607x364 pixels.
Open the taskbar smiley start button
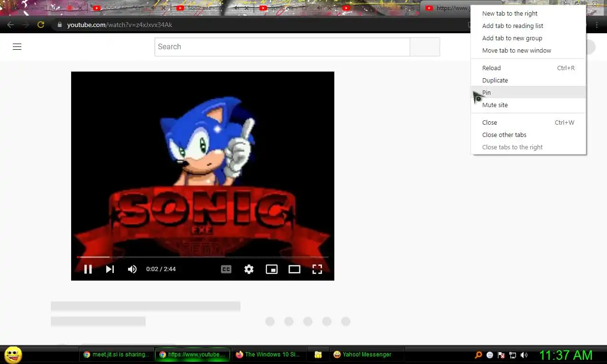(x=13, y=355)
